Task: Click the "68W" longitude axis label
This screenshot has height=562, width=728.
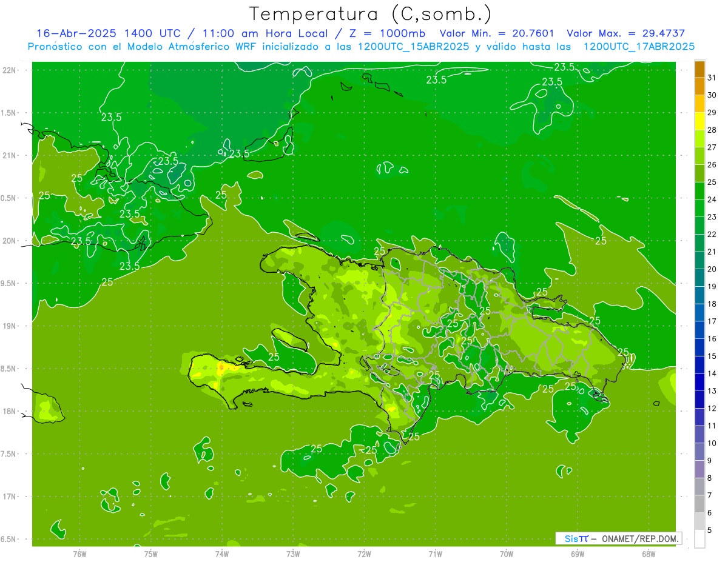Action: tap(649, 554)
